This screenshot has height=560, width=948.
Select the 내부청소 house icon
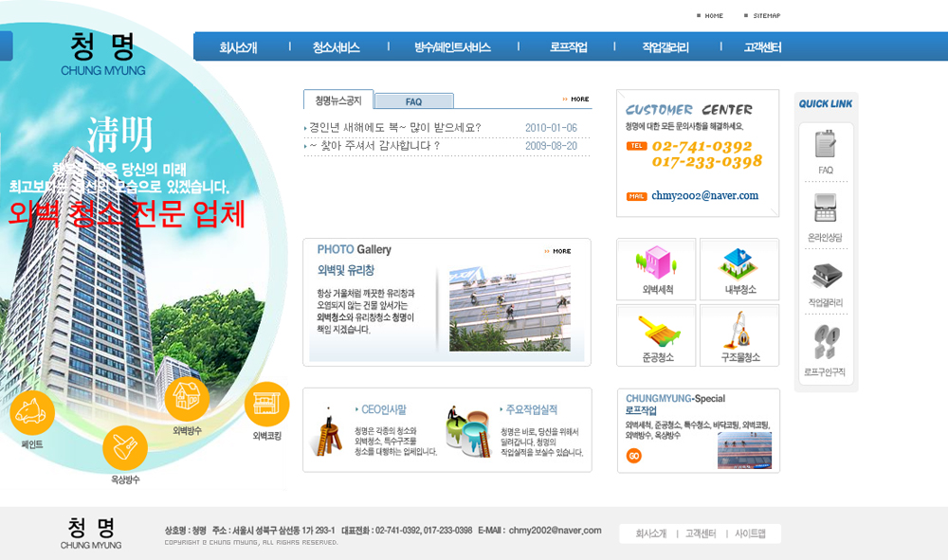point(739,262)
